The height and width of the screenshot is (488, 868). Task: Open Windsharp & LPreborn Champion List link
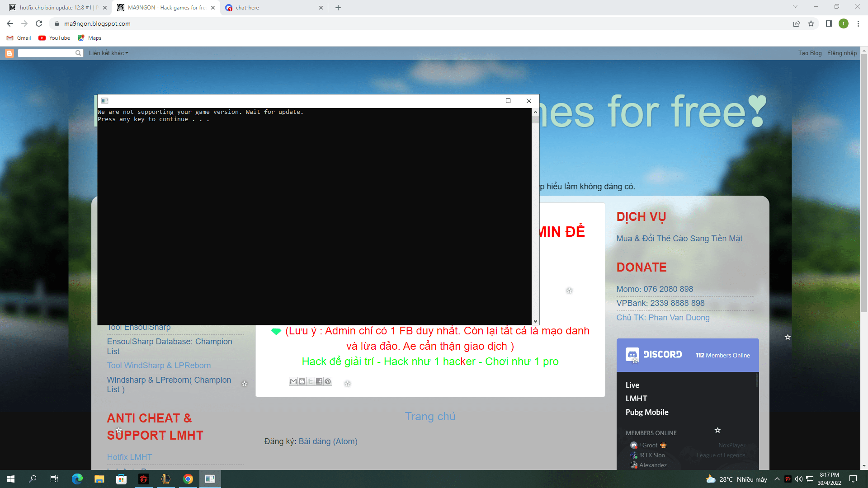point(169,385)
